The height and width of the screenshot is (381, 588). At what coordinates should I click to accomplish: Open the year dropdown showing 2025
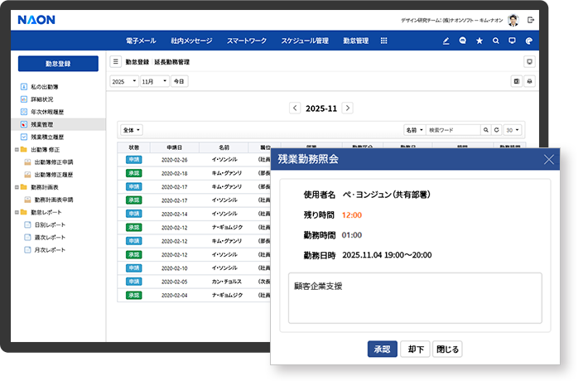[123, 81]
